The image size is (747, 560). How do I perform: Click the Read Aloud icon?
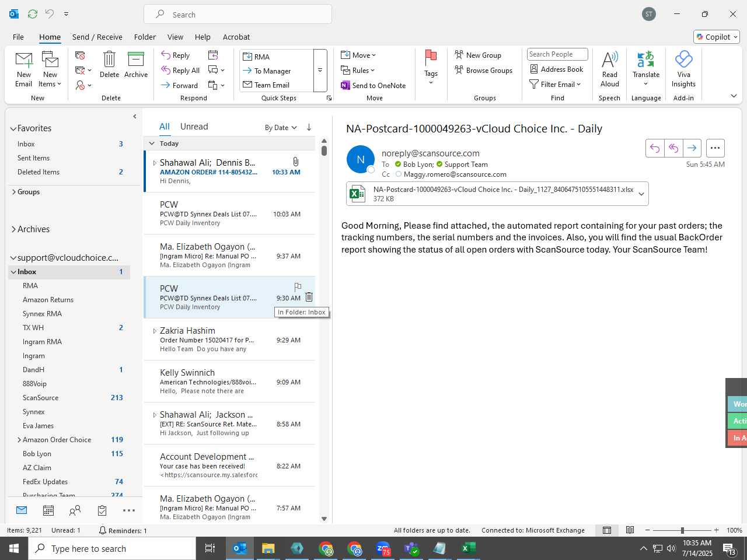pyautogui.click(x=610, y=60)
